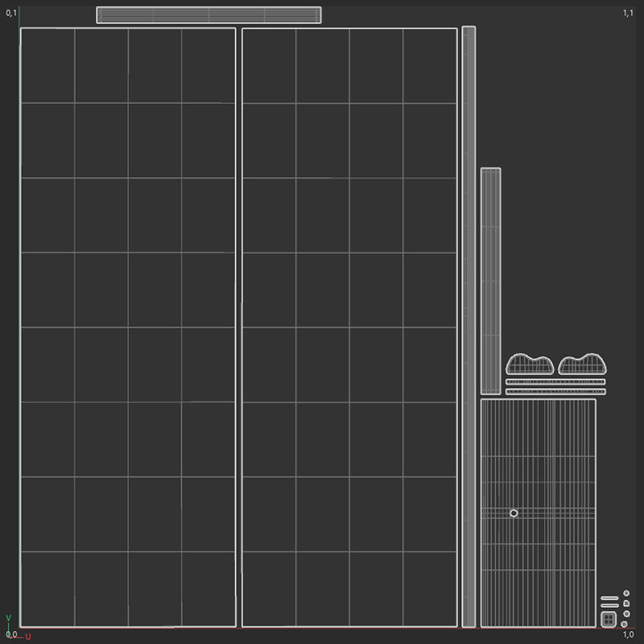644x644 pixels.
Task: Select the shorter vertical striped UV island
Action: point(491,281)
